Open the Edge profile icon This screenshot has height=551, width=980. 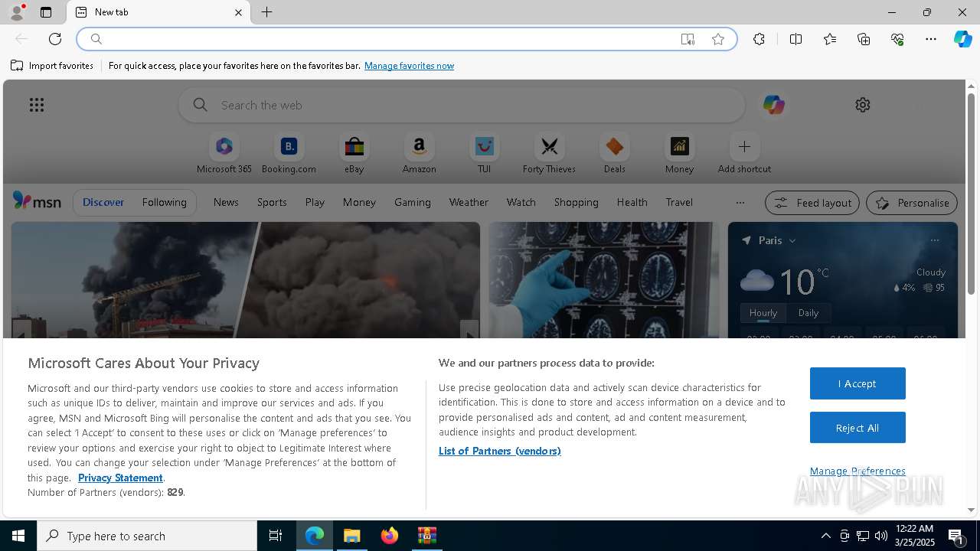click(17, 12)
